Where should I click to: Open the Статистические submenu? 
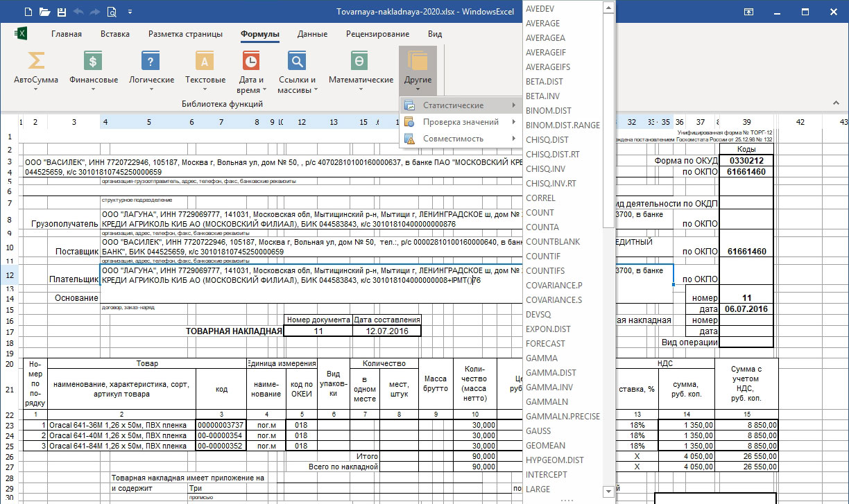tap(460, 105)
